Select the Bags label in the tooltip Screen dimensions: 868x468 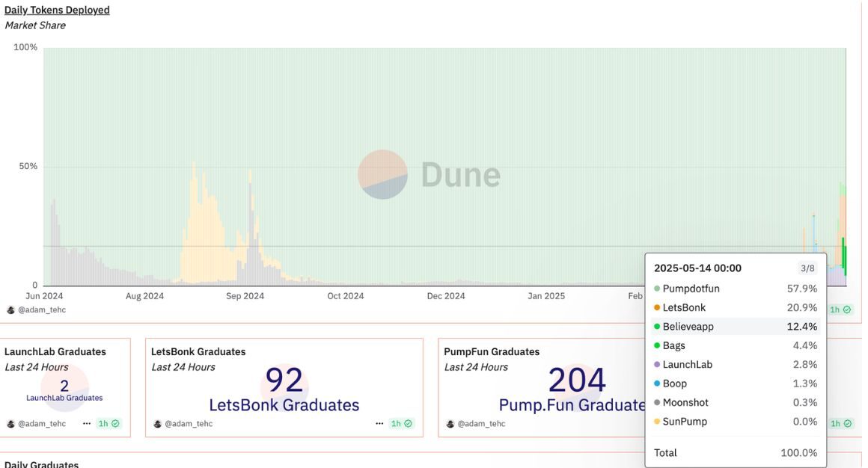[673, 345]
